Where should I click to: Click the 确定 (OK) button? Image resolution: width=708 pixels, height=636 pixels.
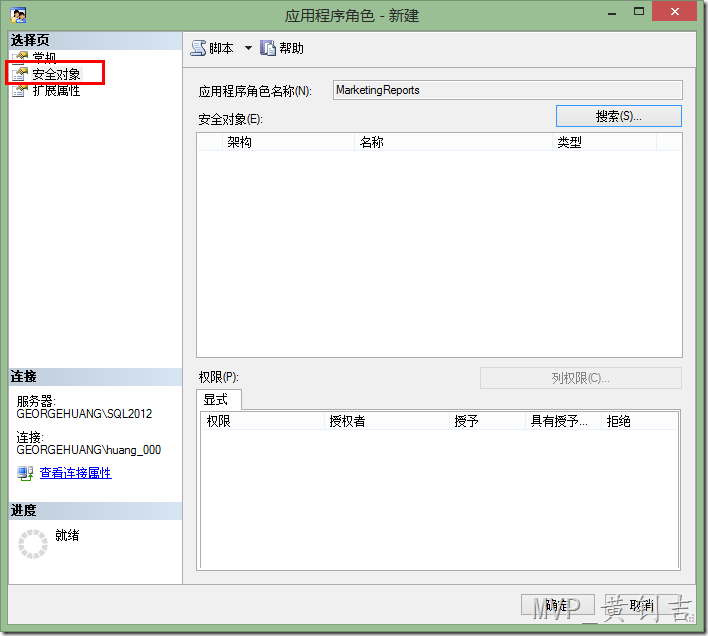point(557,605)
